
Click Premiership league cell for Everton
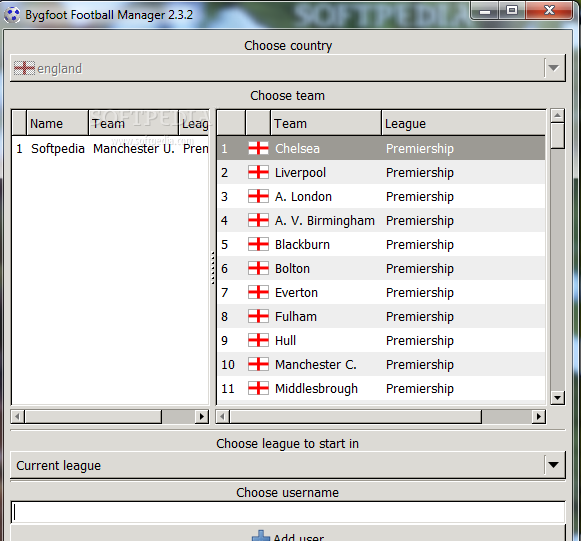point(419,292)
